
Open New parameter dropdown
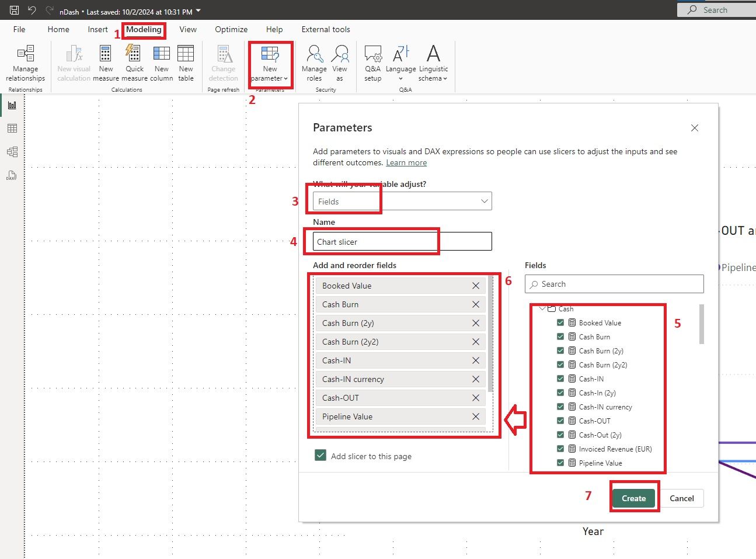coord(270,64)
